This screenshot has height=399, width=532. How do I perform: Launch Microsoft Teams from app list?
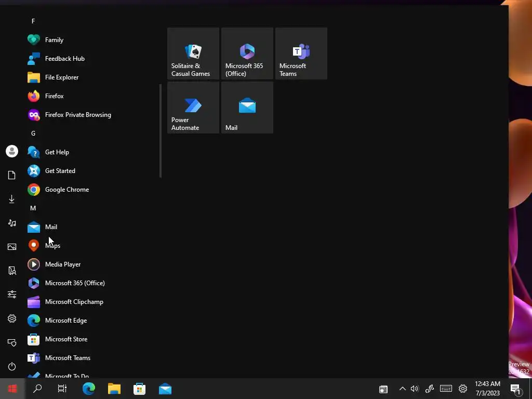pyautogui.click(x=91, y=357)
